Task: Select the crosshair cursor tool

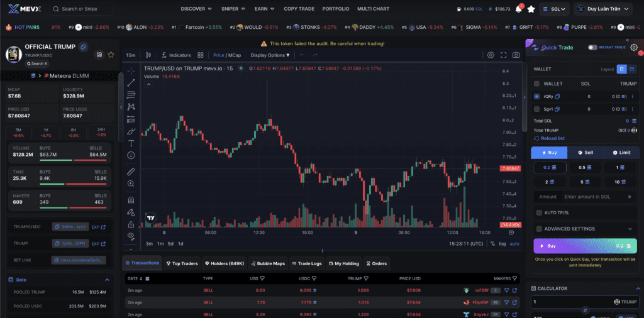Action: pyautogui.click(x=131, y=71)
